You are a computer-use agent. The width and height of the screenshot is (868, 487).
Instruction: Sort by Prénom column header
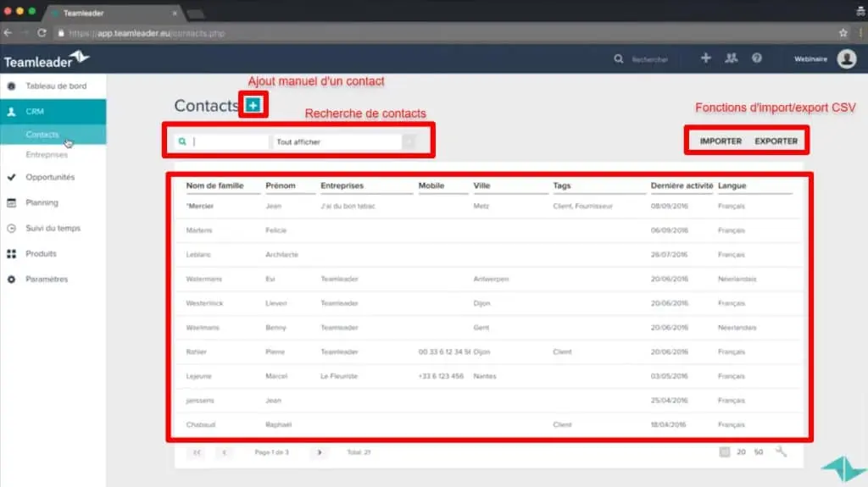[280, 185]
